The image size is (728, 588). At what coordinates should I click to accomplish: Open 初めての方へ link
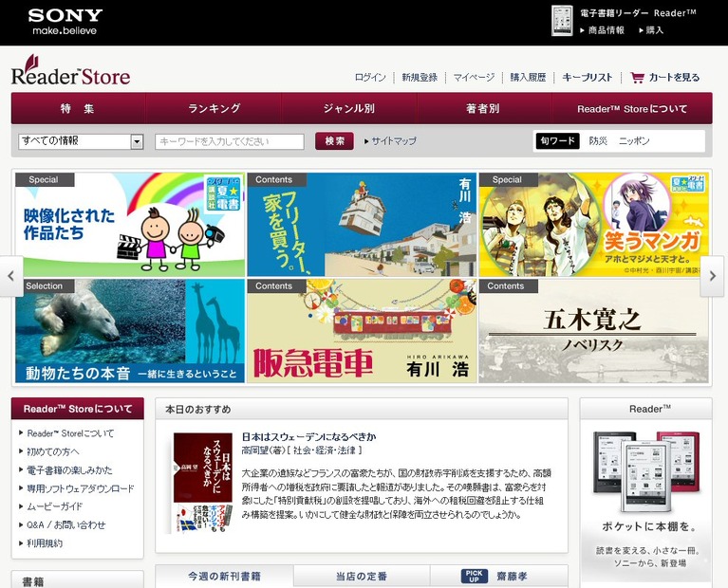point(53,451)
